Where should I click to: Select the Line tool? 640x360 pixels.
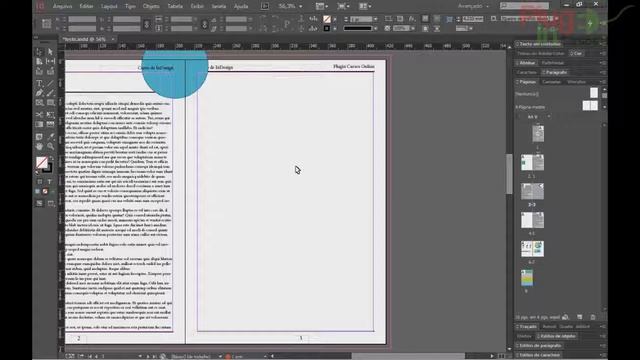tap(50, 83)
